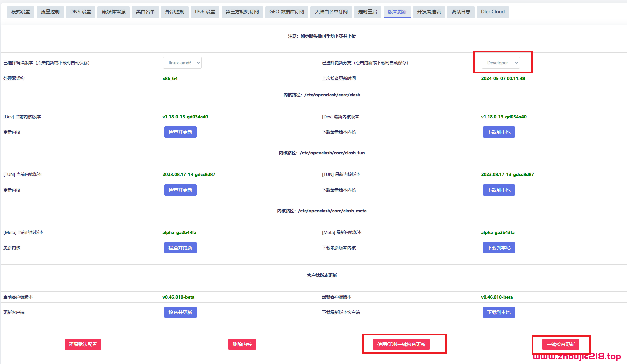Click 检查并更新 for the Meta kernel

click(180, 248)
